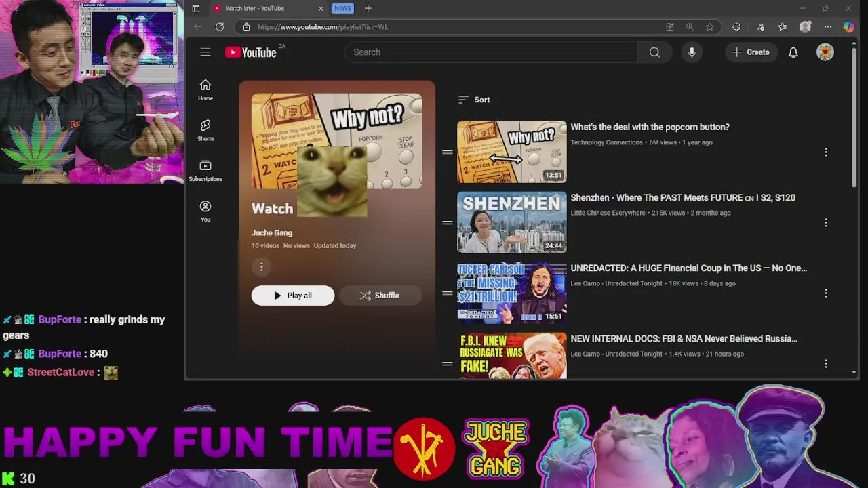The height and width of the screenshot is (488, 868).
Task: Click StreetCatLove username in chat
Action: [x=61, y=373]
